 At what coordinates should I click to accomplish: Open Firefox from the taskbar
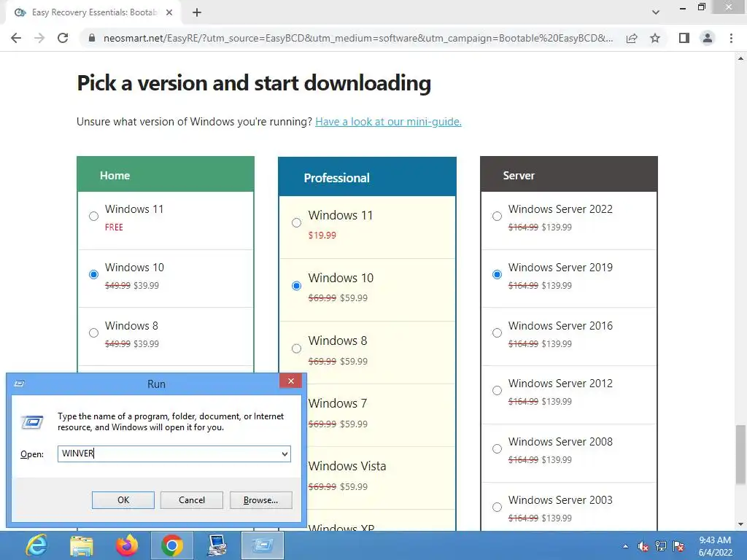127,545
